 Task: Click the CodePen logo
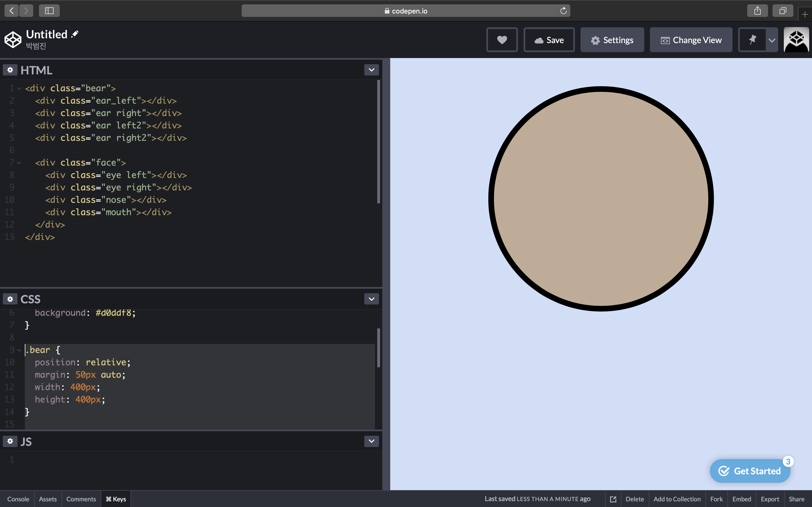(13, 40)
